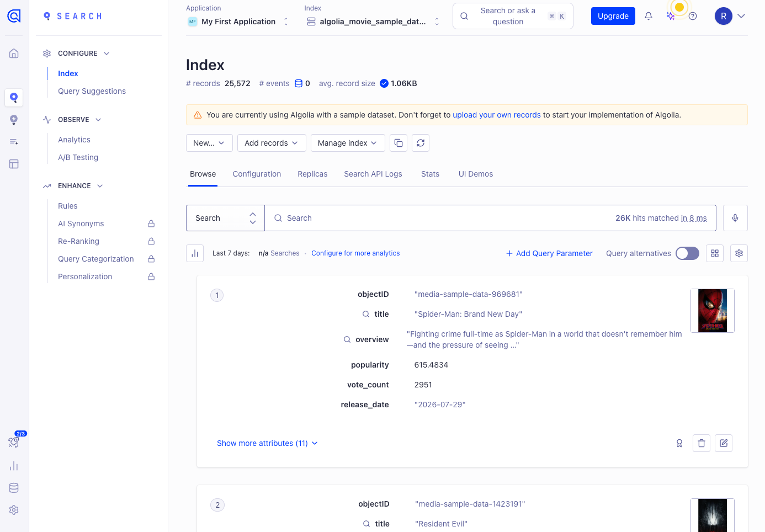The height and width of the screenshot is (532, 765).
Task: Open browse display settings gear
Action: 739,253
